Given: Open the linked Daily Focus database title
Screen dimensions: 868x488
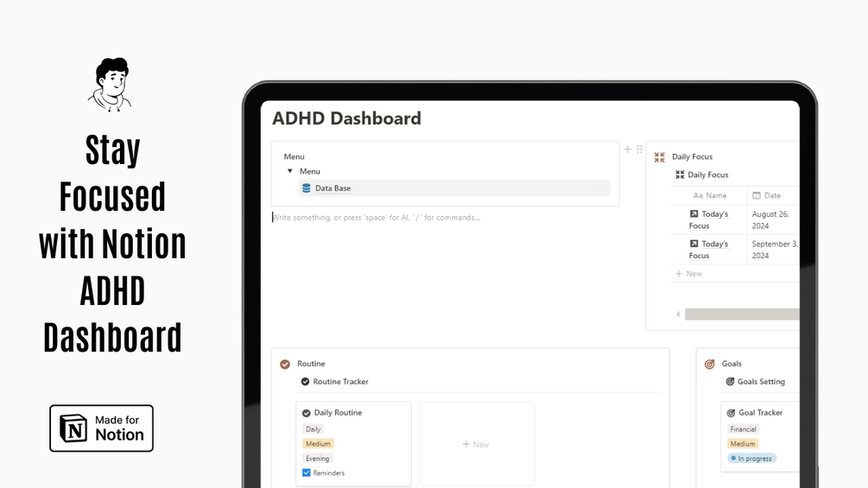Looking at the screenshot, I should point(708,174).
